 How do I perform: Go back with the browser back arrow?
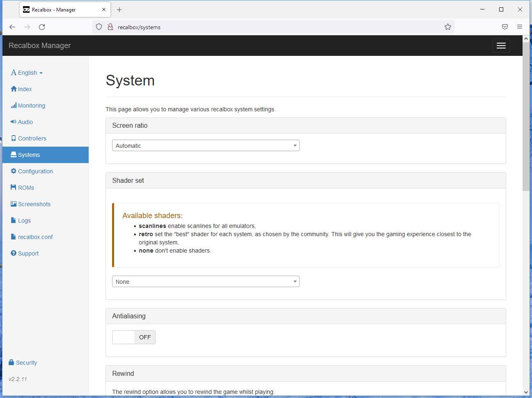click(x=12, y=27)
